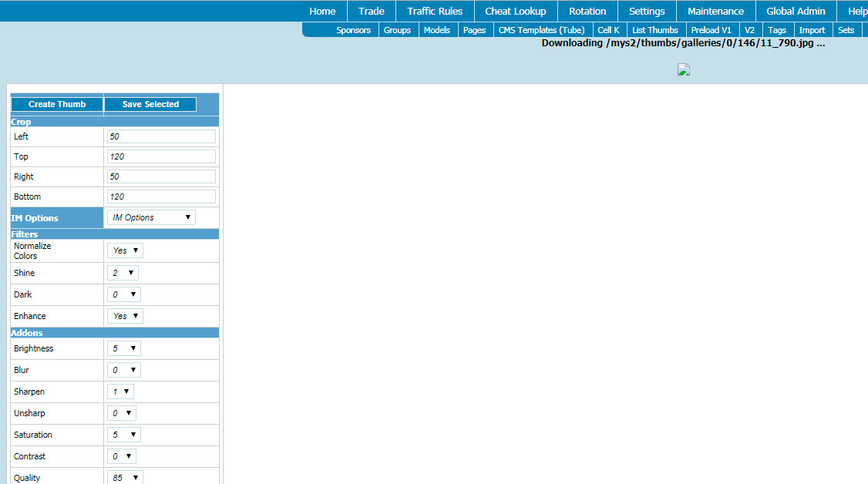Go to the Cheat Lookup menu
Image resolution: width=868 pixels, height=484 pixels.
(x=516, y=11)
